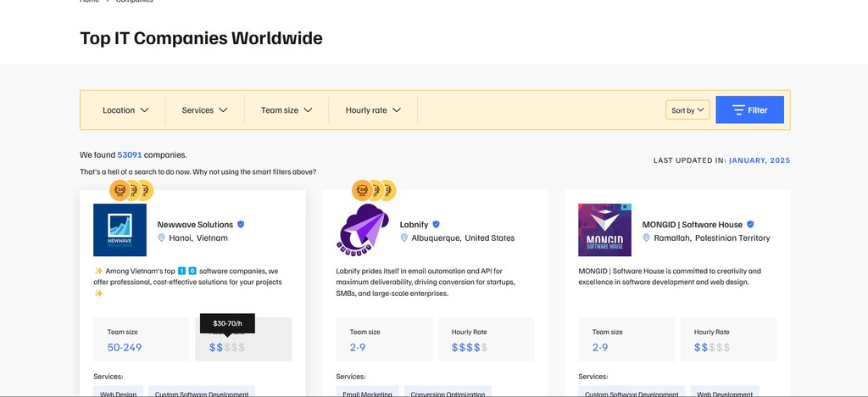Click MONGID team size 2-9 value
The image size is (868, 397).
click(600, 348)
